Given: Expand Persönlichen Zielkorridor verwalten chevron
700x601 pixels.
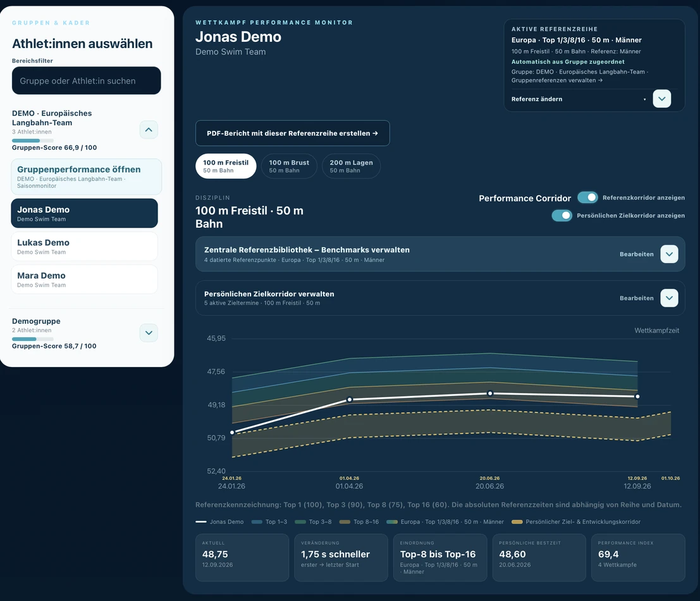Looking at the screenshot, I should click(669, 298).
